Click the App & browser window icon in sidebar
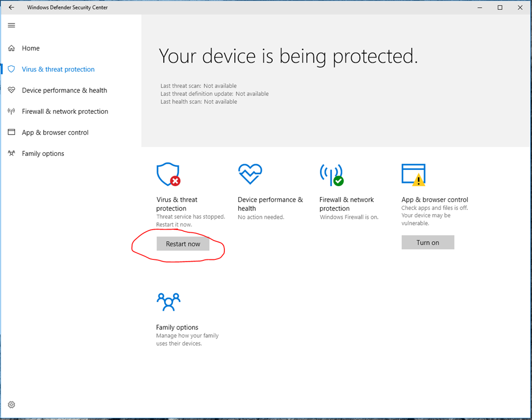This screenshot has width=532, height=420. [x=11, y=132]
